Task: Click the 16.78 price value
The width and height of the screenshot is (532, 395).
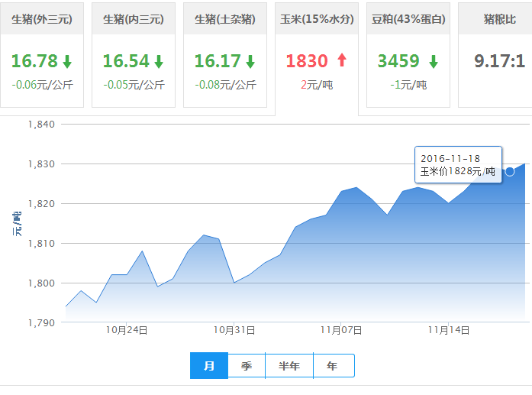Action: [x=34, y=61]
